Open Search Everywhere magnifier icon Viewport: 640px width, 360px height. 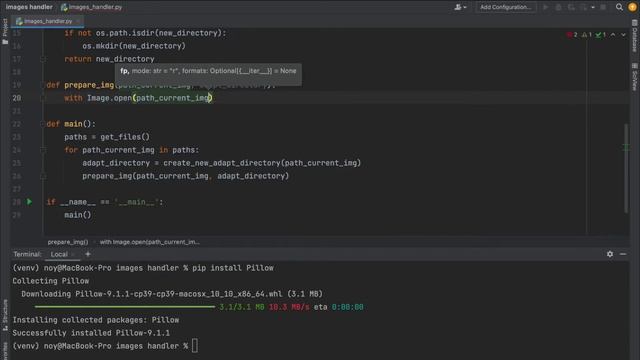point(619,7)
